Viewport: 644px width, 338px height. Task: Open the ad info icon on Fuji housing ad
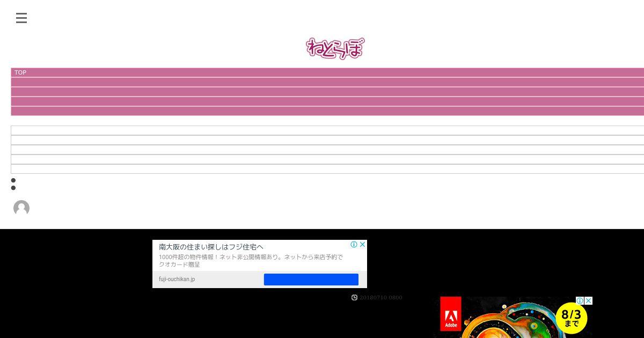pyautogui.click(x=354, y=244)
